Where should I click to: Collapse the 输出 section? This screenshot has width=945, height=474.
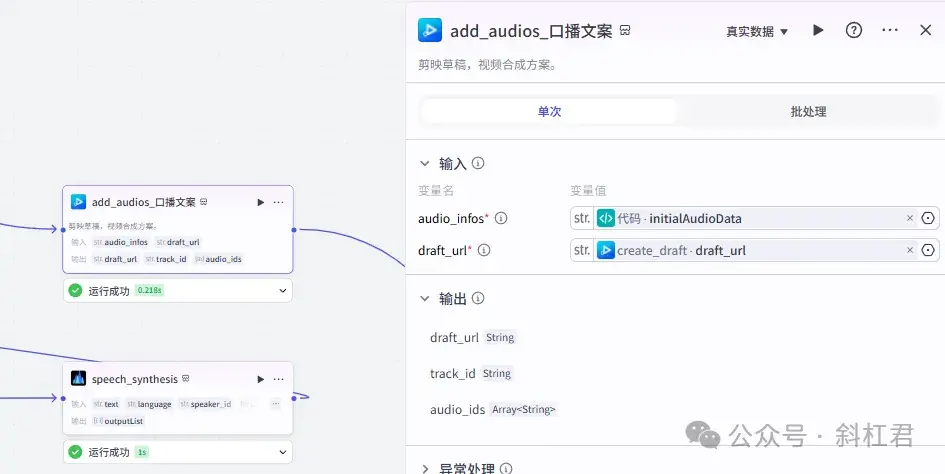coord(425,299)
